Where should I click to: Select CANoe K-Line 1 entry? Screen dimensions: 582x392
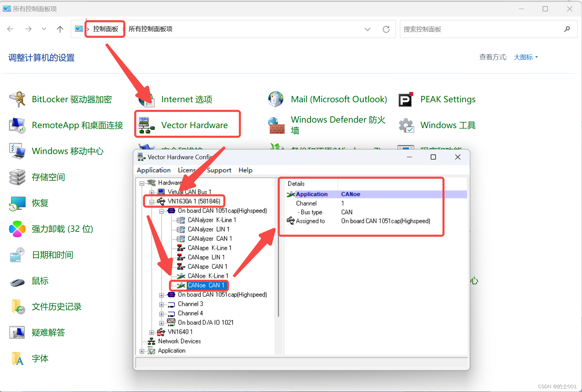[x=208, y=276]
